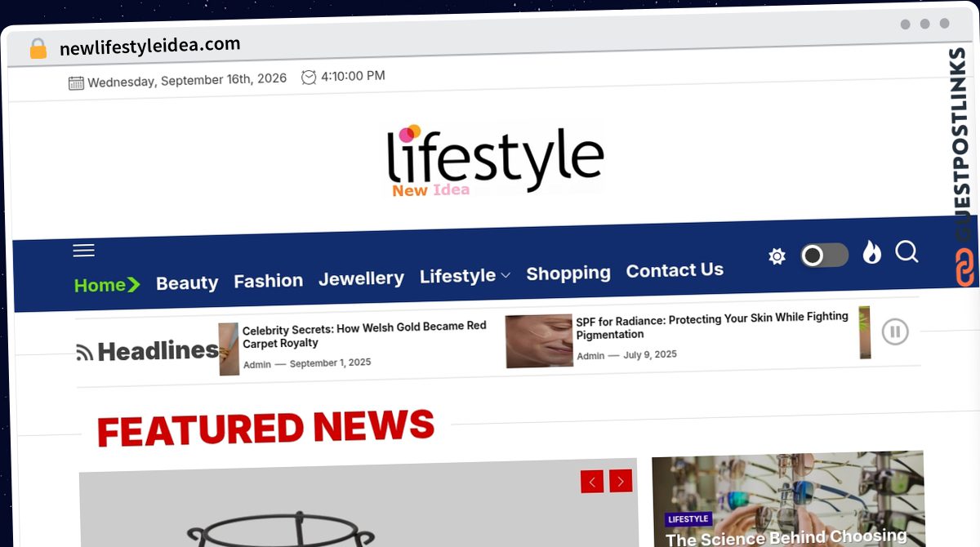This screenshot has width=980, height=547.
Task: Click the September 1, 2025 post date
Action: point(330,362)
